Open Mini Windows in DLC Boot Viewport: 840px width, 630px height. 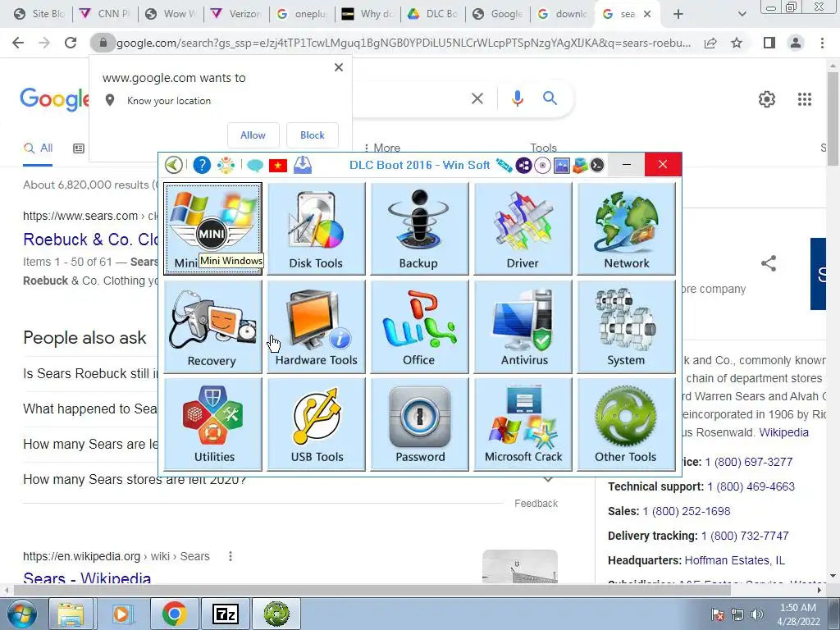pos(212,229)
